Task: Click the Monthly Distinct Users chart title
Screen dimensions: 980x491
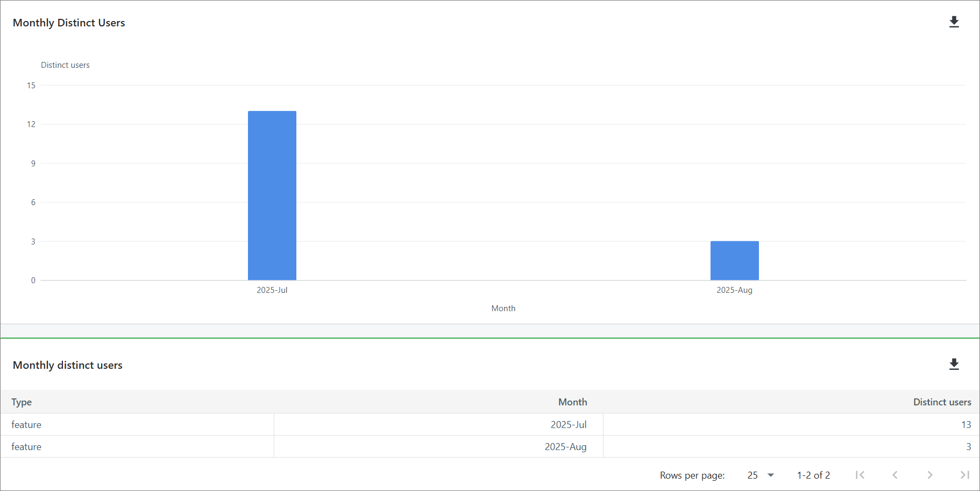Action: pyautogui.click(x=69, y=23)
